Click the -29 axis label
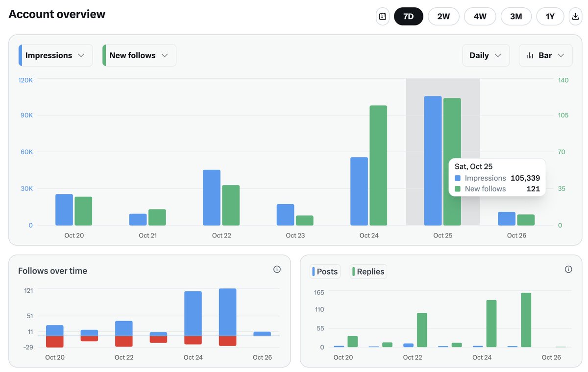The height and width of the screenshot is (372, 588). pos(28,348)
